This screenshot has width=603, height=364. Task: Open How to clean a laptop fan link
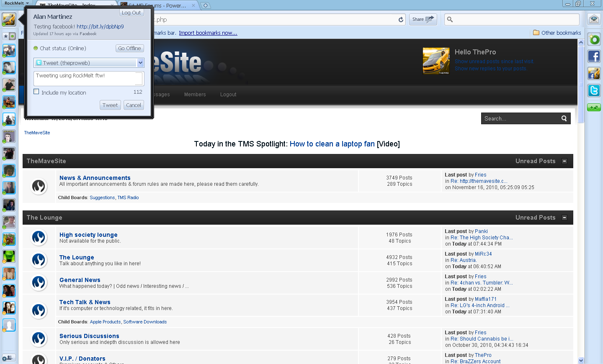click(332, 144)
